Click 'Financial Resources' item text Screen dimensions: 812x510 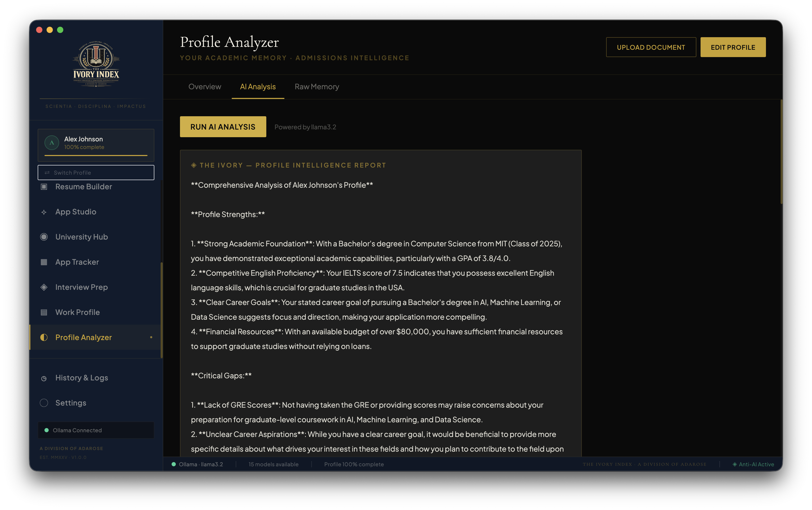240,331
